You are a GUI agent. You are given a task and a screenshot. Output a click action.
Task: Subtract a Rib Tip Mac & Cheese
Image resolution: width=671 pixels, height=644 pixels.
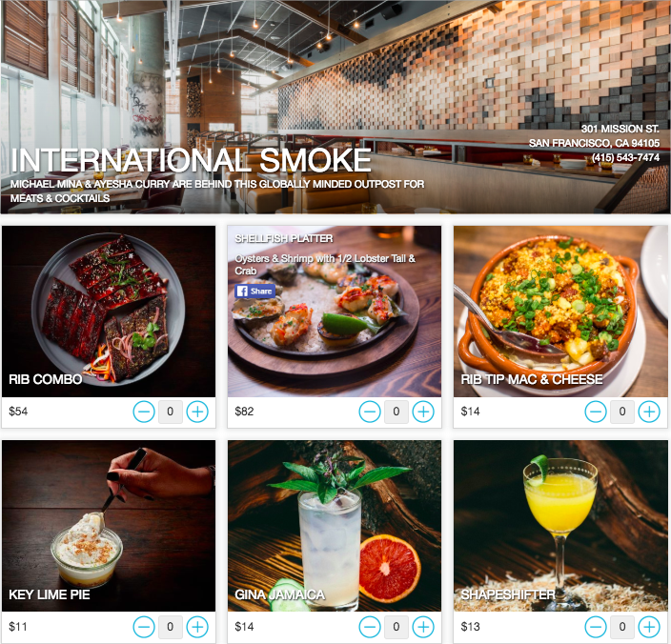pyautogui.click(x=596, y=412)
